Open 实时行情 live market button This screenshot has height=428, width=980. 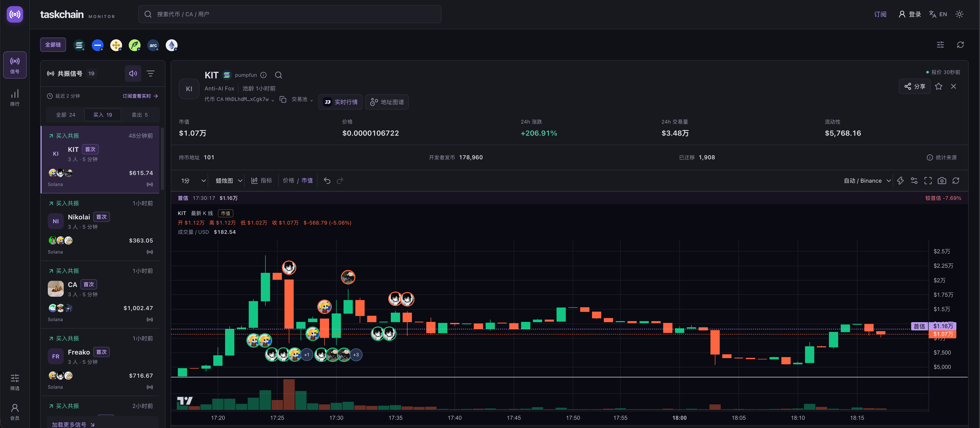(340, 102)
